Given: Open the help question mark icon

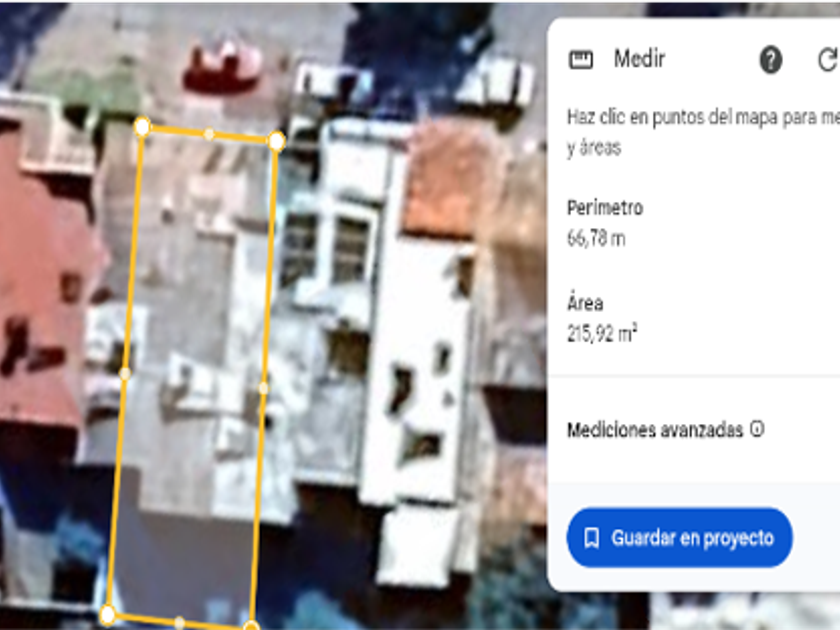Looking at the screenshot, I should (770, 59).
